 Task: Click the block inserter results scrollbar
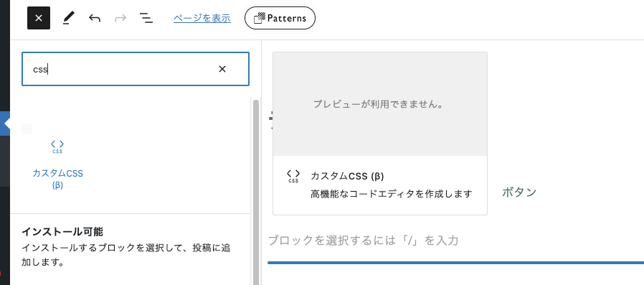pos(256,192)
